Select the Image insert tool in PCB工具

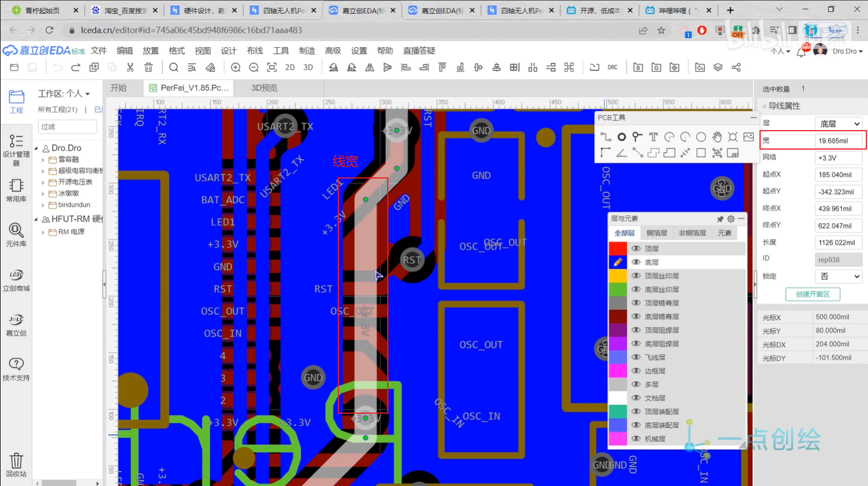[x=748, y=137]
